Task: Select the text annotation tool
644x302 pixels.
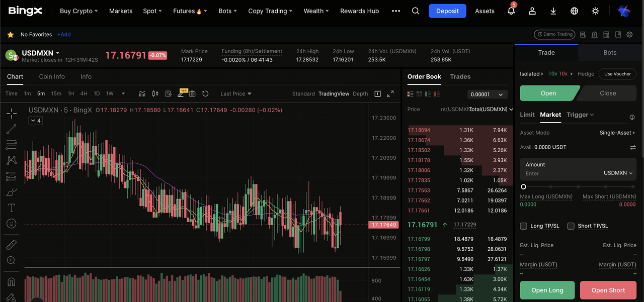Action: [11, 208]
